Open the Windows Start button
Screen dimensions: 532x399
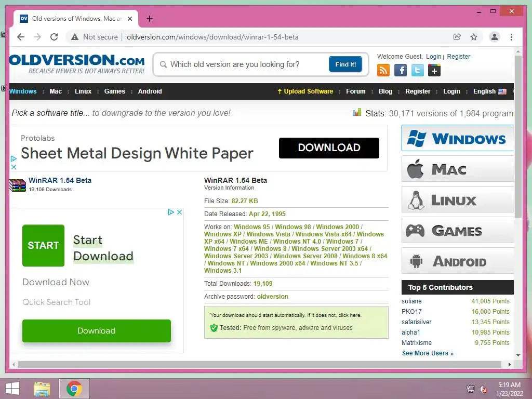click(x=12, y=389)
